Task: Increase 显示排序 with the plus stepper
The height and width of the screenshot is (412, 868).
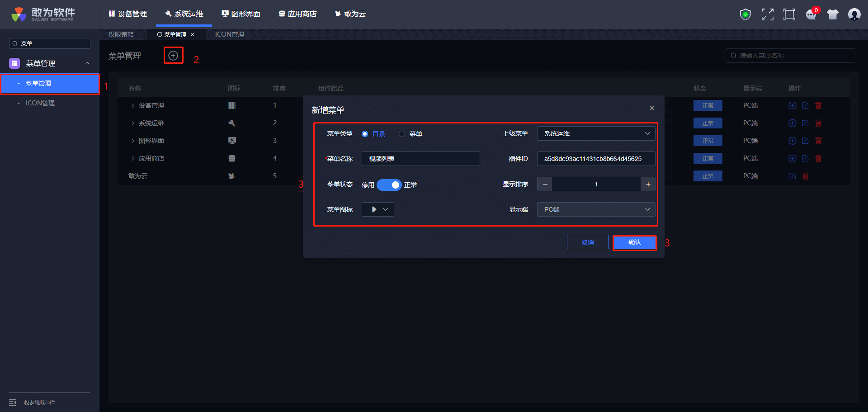Action: click(648, 184)
